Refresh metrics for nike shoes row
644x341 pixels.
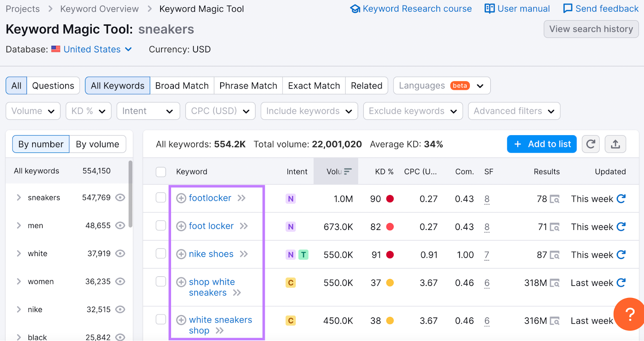click(x=621, y=255)
